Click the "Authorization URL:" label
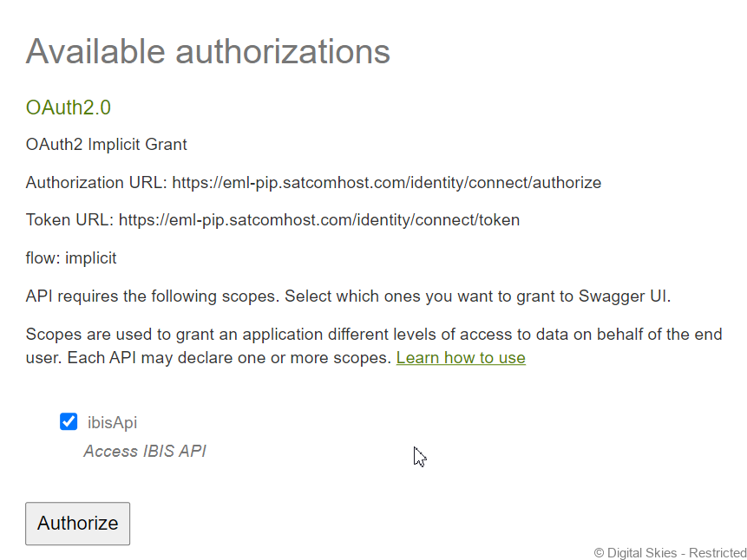Viewport: 747px width, 560px height. (96, 183)
